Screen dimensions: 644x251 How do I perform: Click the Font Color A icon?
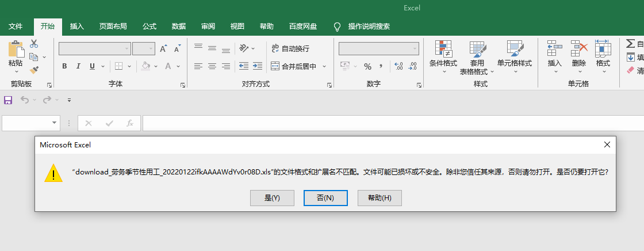pyautogui.click(x=167, y=66)
